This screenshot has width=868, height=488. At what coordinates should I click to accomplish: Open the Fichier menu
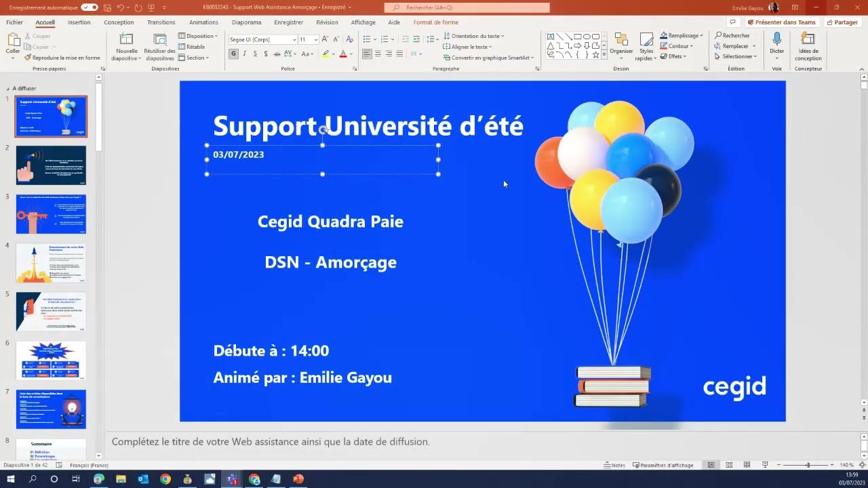point(14,22)
